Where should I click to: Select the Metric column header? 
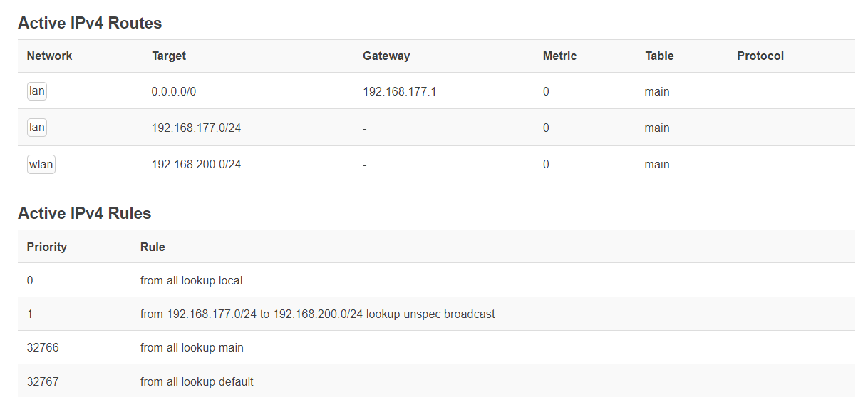559,56
